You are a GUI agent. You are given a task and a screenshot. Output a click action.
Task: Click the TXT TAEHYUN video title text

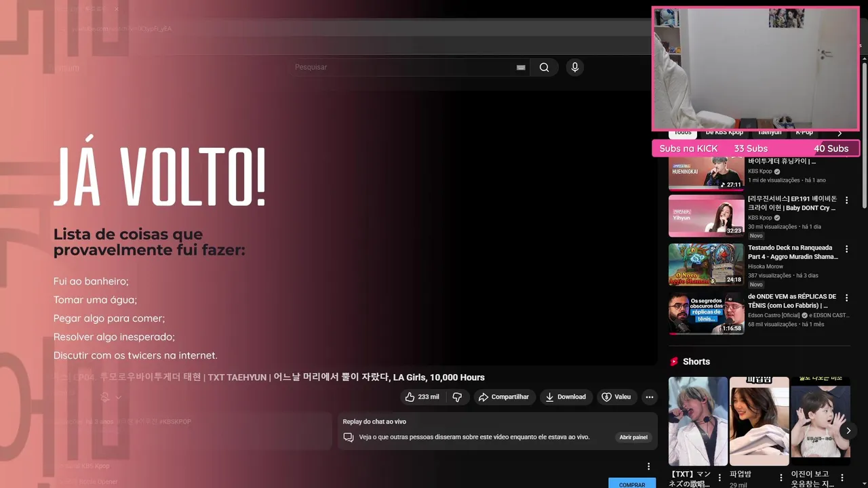[x=269, y=378]
